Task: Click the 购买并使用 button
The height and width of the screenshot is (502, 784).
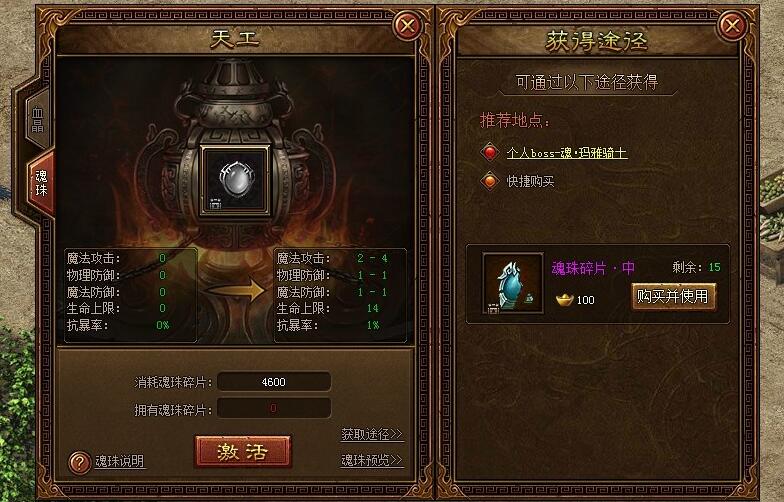Action: point(673,296)
